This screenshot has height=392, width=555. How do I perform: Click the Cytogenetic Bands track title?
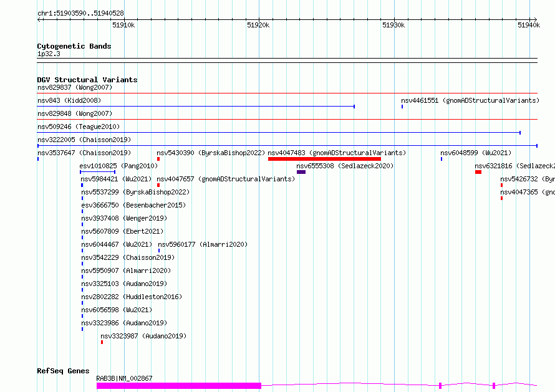[x=74, y=46]
